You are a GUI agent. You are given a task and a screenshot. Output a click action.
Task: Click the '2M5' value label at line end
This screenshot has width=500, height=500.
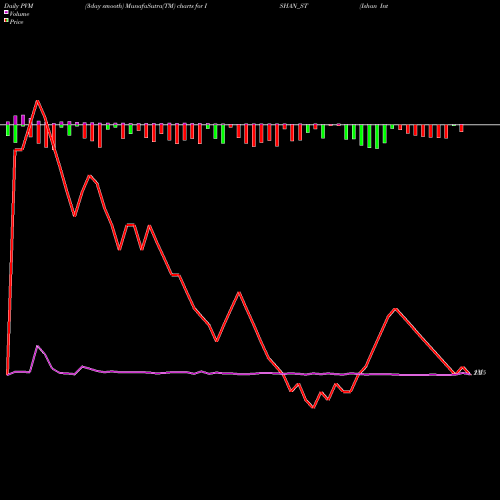click(x=480, y=373)
